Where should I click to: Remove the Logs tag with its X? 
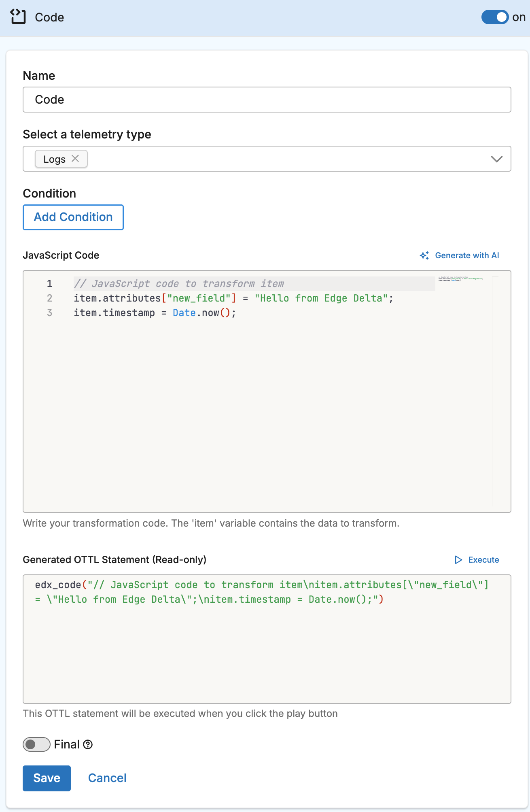click(75, 159)
